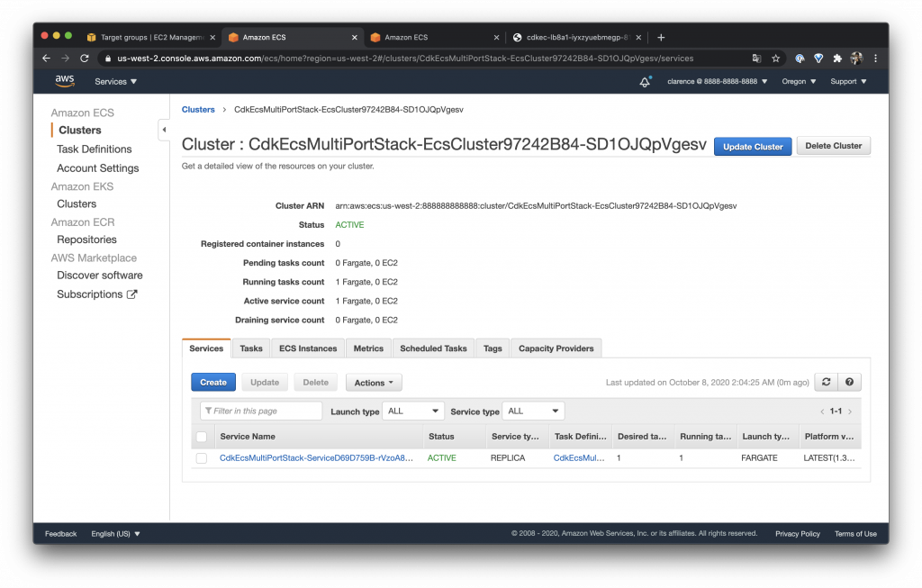Close the Target groups EC2 tab
This screenshot has height=588, width=922.
tap(212, 37)
